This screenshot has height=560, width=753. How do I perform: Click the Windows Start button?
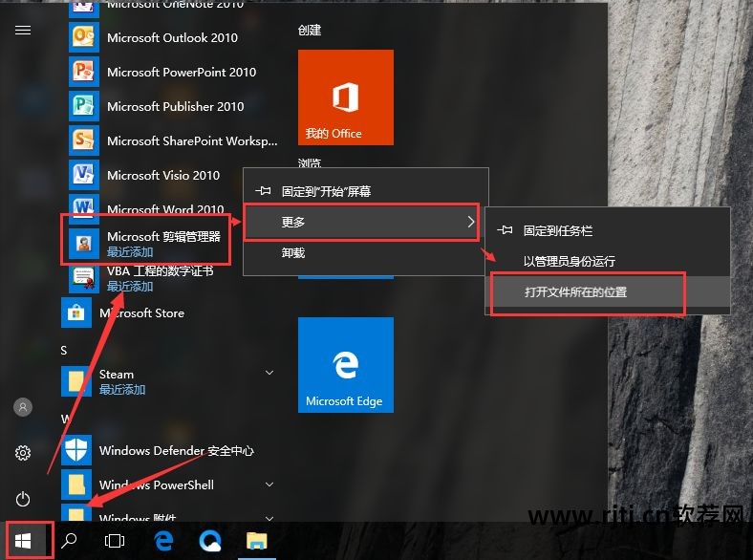click(23, 541)
